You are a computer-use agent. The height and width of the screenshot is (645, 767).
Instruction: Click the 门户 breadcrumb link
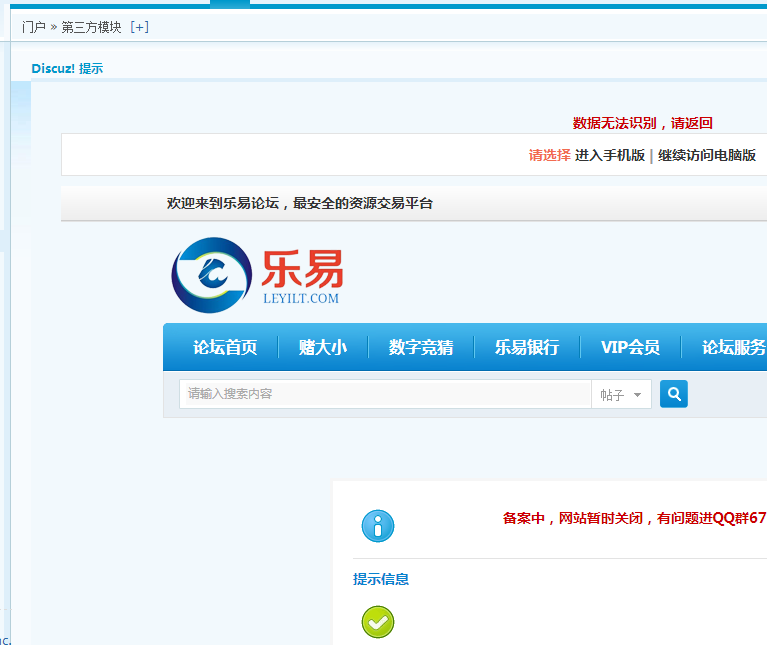click(34, 27)
